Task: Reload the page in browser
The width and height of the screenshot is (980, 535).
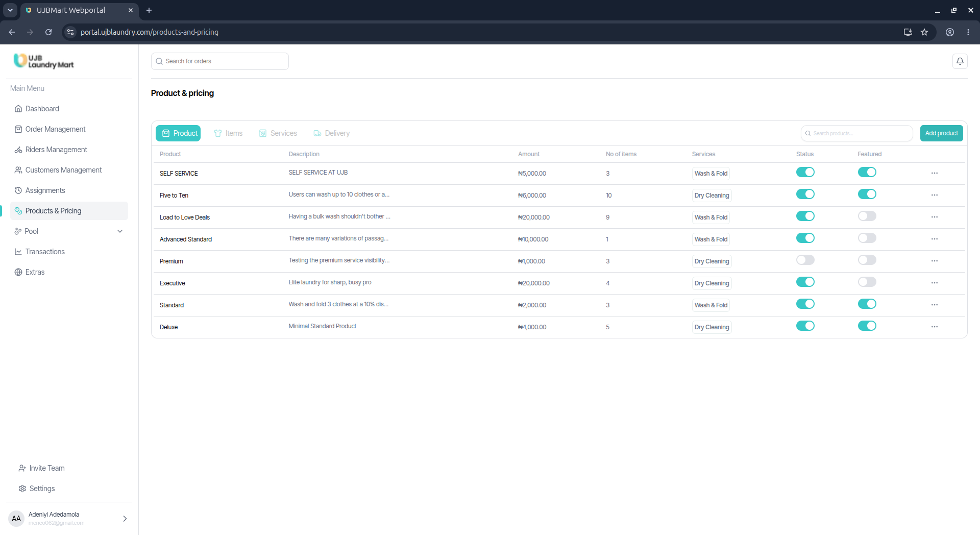Action: (x=48, y=32)
